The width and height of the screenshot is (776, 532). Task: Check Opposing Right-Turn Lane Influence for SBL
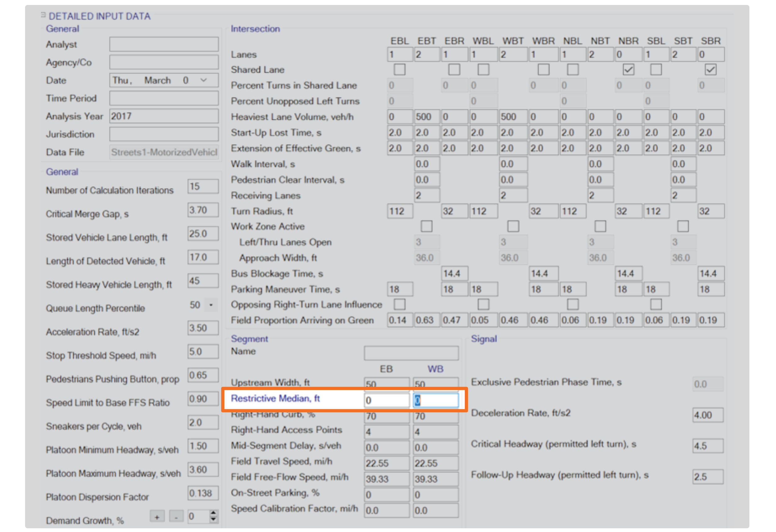[x=656, y=304]
